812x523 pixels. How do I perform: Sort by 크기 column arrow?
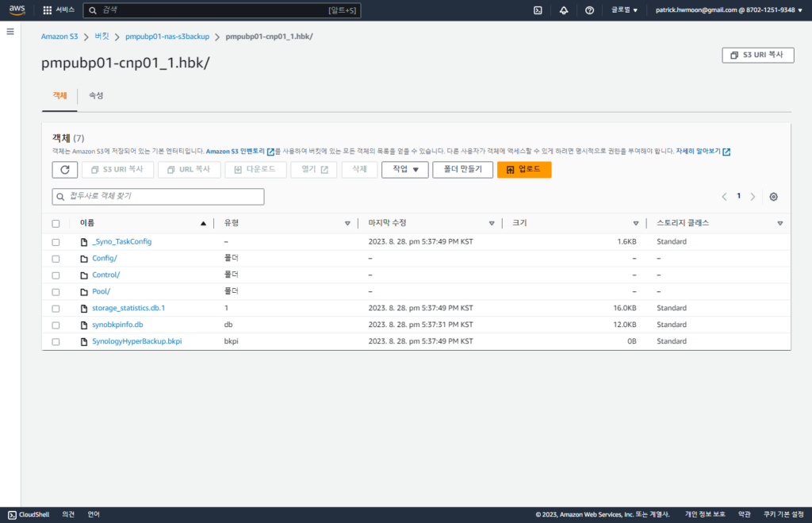click(635, 223)
